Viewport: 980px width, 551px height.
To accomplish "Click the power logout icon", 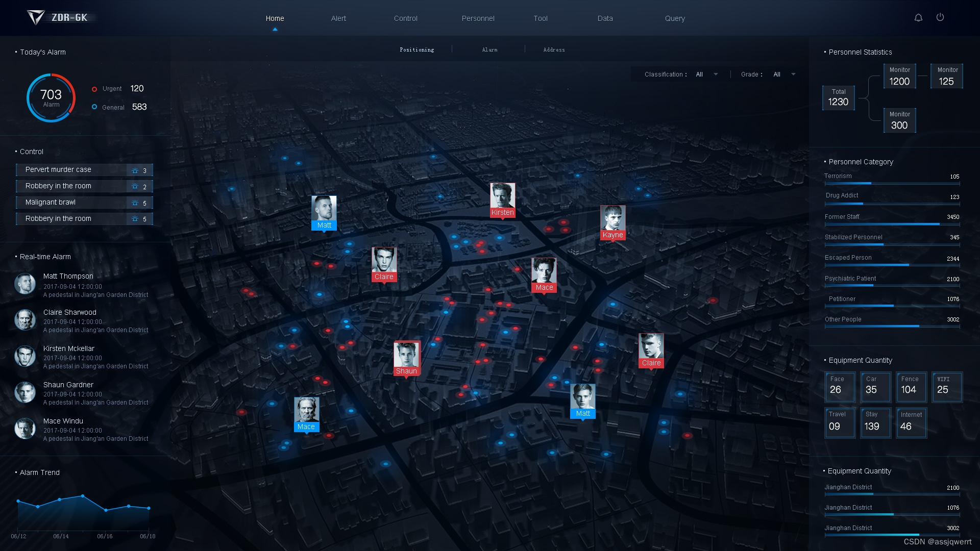I will [x=940, y=17].
